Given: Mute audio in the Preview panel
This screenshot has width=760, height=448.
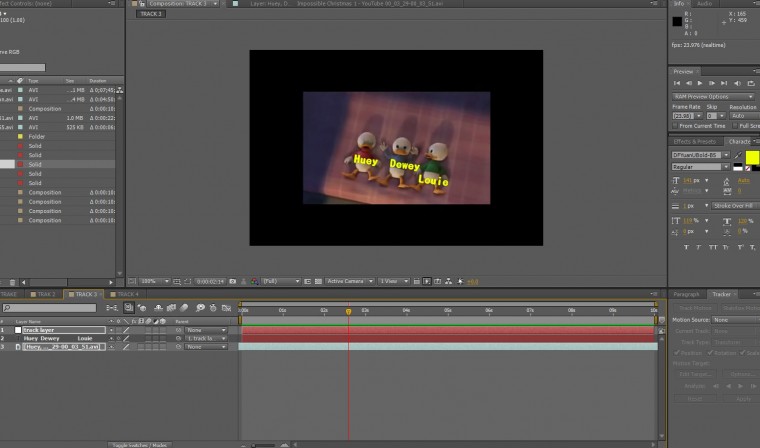Looking at the screenshot, I should tap(737, 84).
